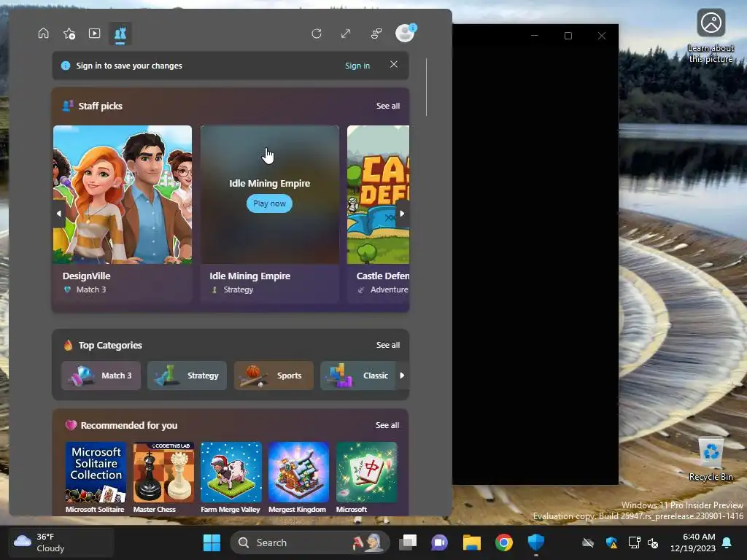Open the weather widget on taskbar
The image size is (747, 560).
(x=61, y=542)
